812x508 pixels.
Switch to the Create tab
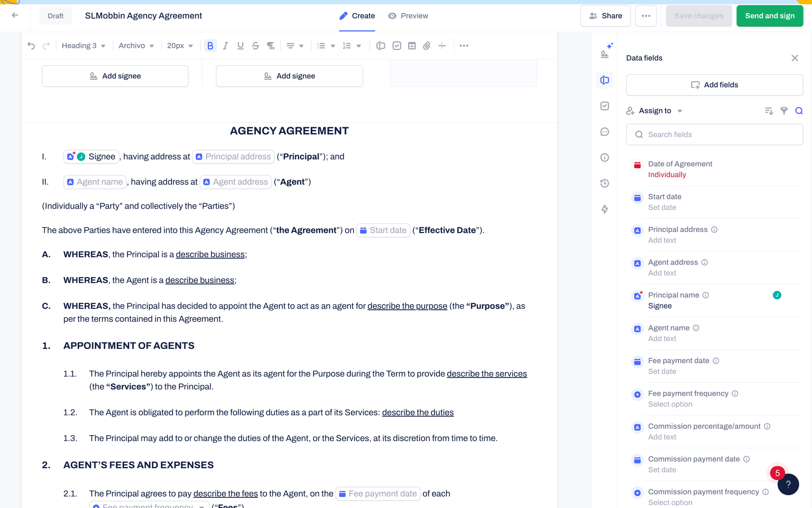(357, 16)
